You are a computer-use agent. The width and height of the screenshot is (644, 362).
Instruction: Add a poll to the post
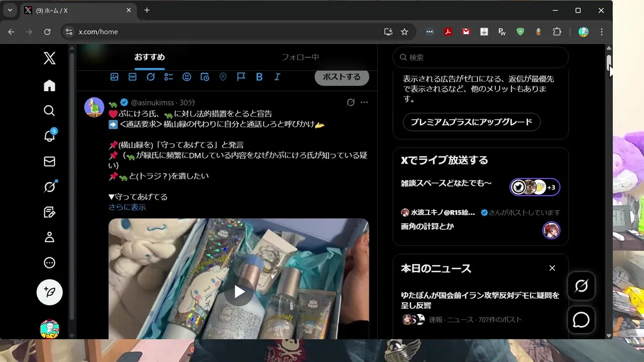click(x=169, y=77)
